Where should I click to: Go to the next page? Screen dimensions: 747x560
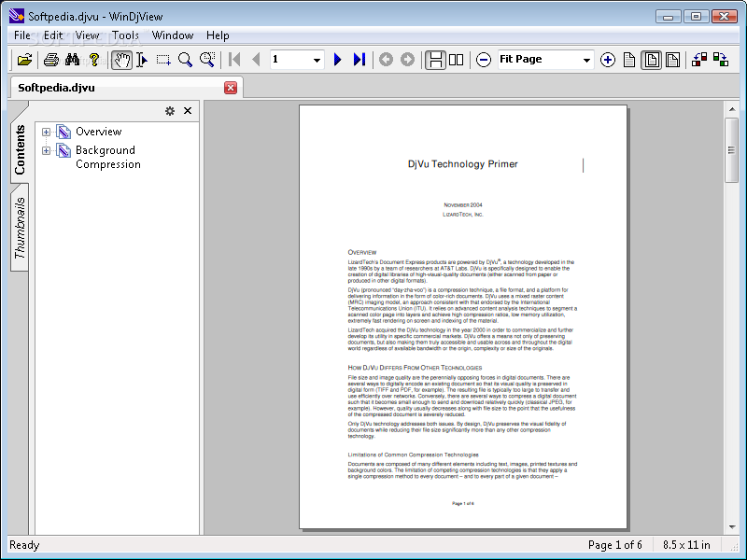coord(338,60)
